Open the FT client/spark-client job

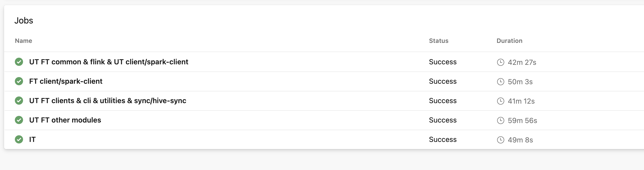click(66, 81)
